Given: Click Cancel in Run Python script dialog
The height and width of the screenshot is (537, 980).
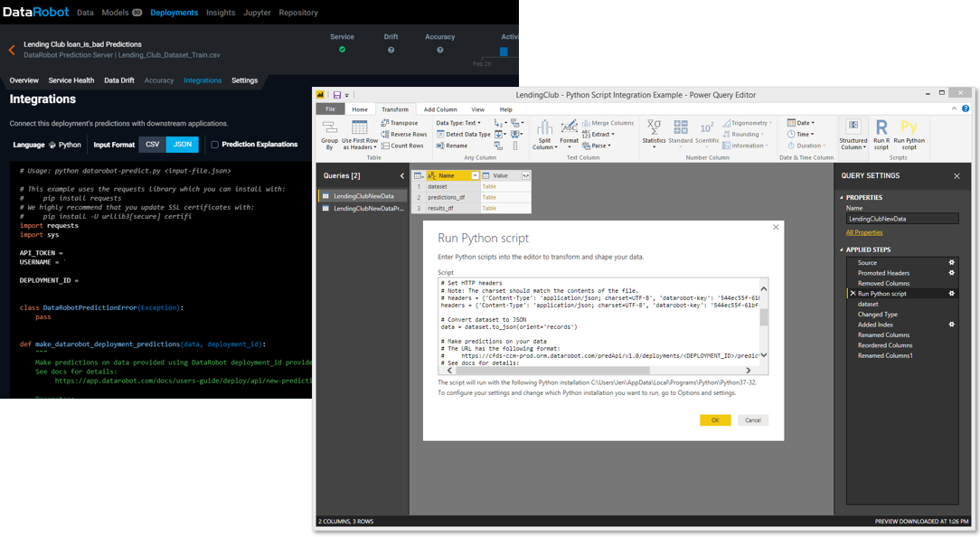Looking at the screenshot, I should coord(752,420).
